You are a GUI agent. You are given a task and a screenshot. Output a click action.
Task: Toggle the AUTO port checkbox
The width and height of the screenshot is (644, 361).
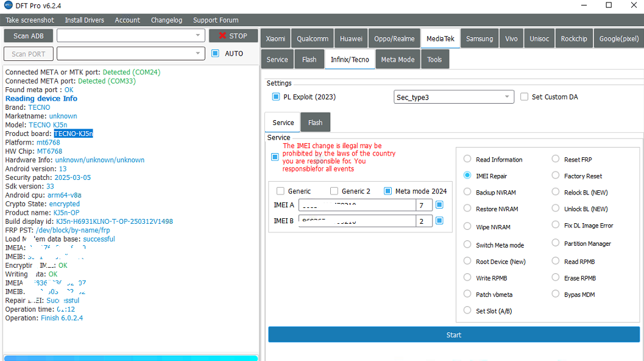(215, 54)
